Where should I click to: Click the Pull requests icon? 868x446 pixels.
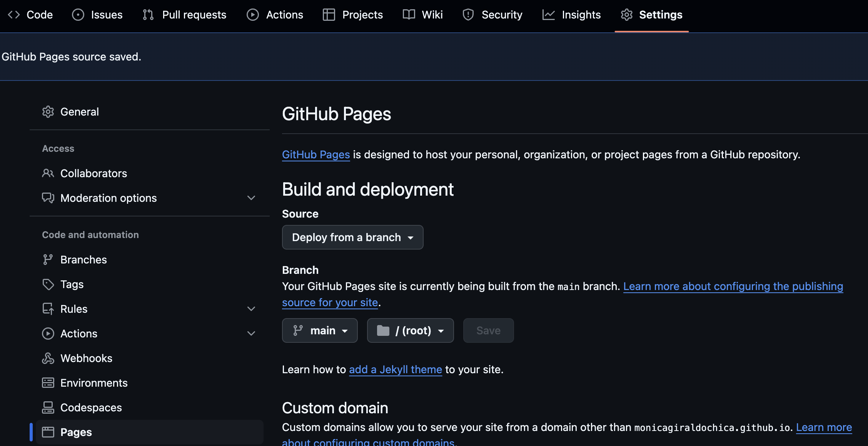point(148,15)
